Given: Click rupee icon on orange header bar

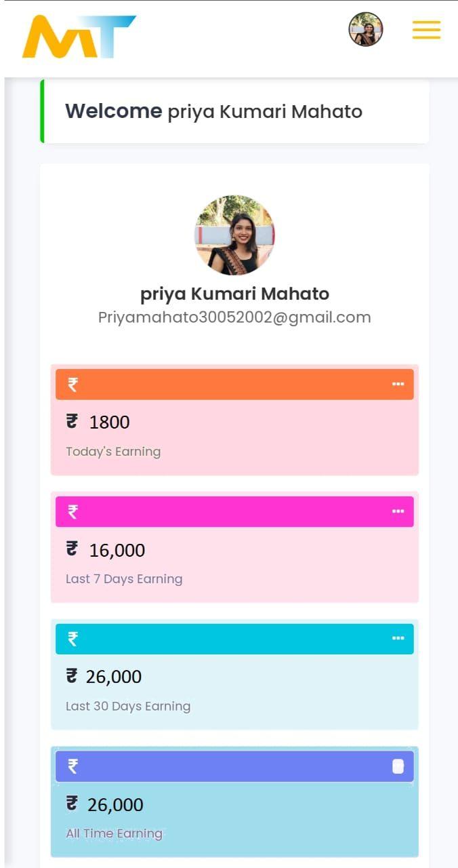Looking at the screenshot, I should coord(72,384).
